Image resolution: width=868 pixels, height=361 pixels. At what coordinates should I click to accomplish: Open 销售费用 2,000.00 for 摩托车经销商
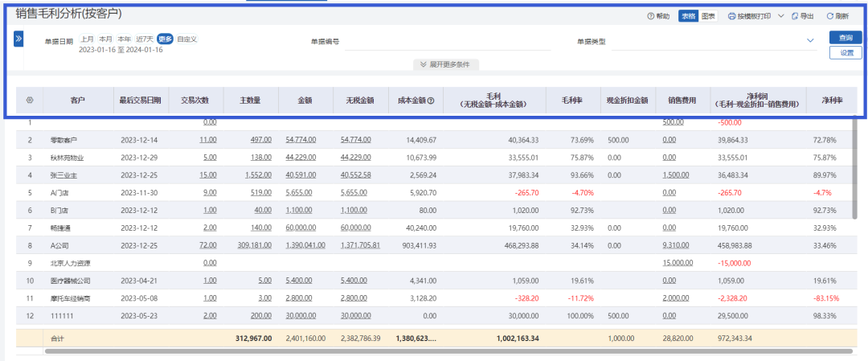(x=675, y=298)
